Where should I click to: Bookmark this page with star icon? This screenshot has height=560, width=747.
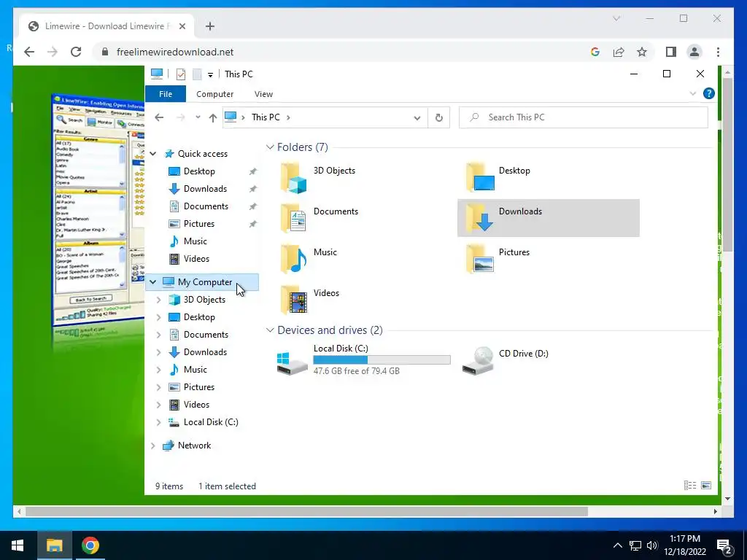pos(642,52)
